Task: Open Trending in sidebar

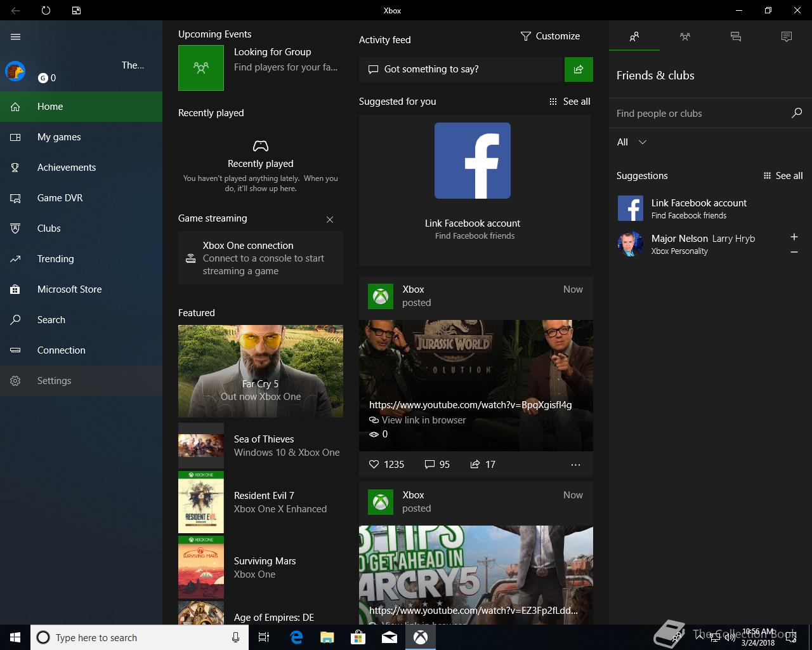Action: 81,259
